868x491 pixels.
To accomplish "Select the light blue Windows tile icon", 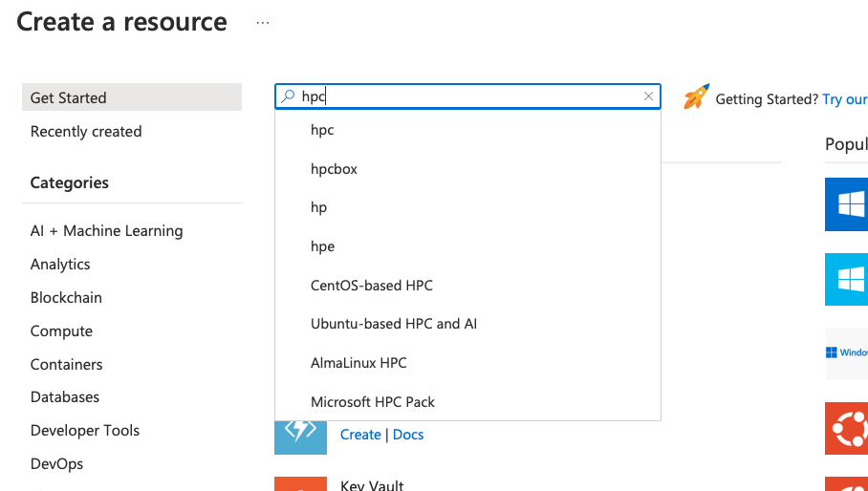I will (847, 279).
